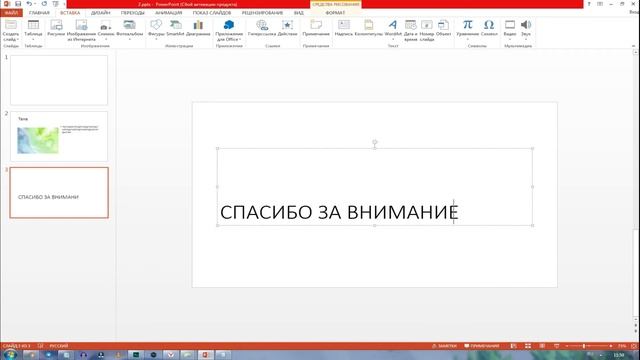Click the zoom out minus button
Image resolution: width=640 pixels, height=360 pixels.
[566, 346]
